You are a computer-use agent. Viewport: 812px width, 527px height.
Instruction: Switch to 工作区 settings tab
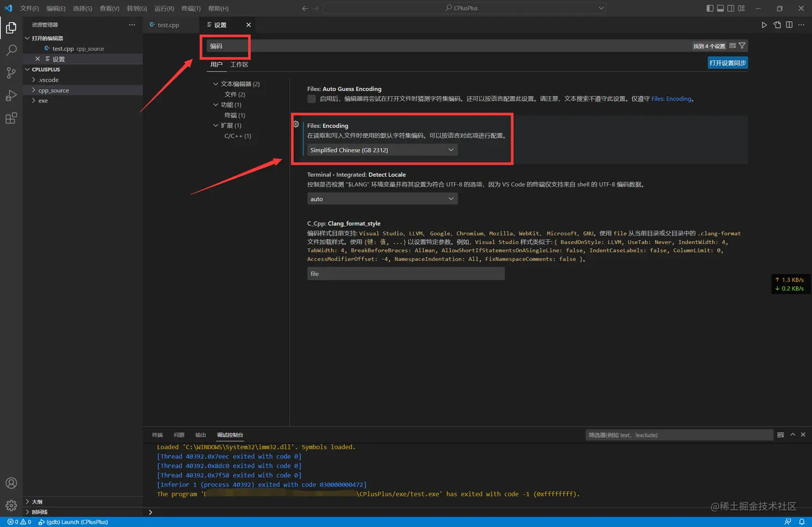click(x=239, y=64)
